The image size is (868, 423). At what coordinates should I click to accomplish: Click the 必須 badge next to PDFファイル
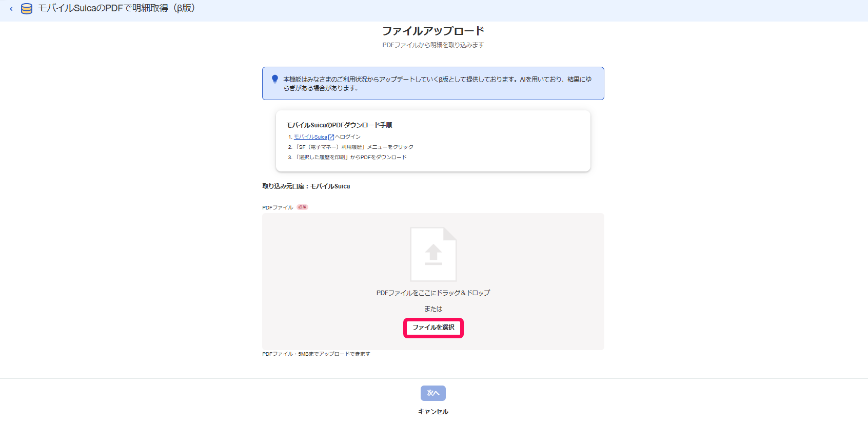pos(302,207)
